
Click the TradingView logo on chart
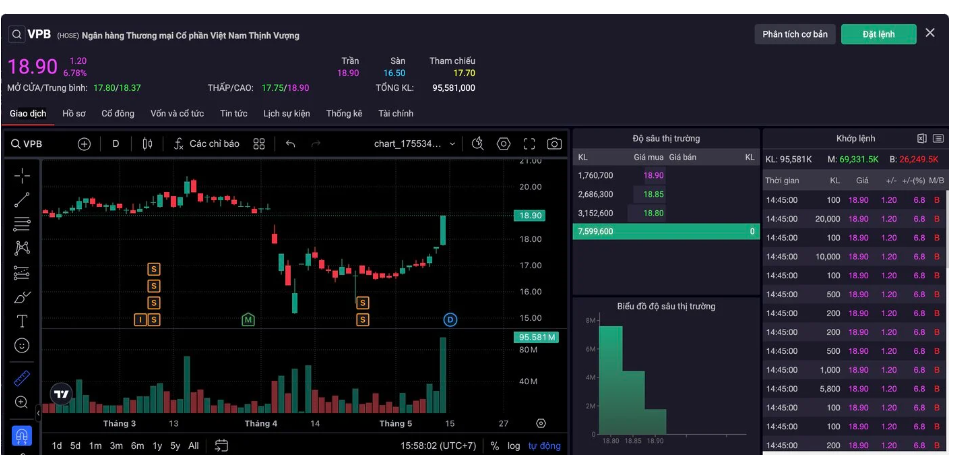click(61, 394)
